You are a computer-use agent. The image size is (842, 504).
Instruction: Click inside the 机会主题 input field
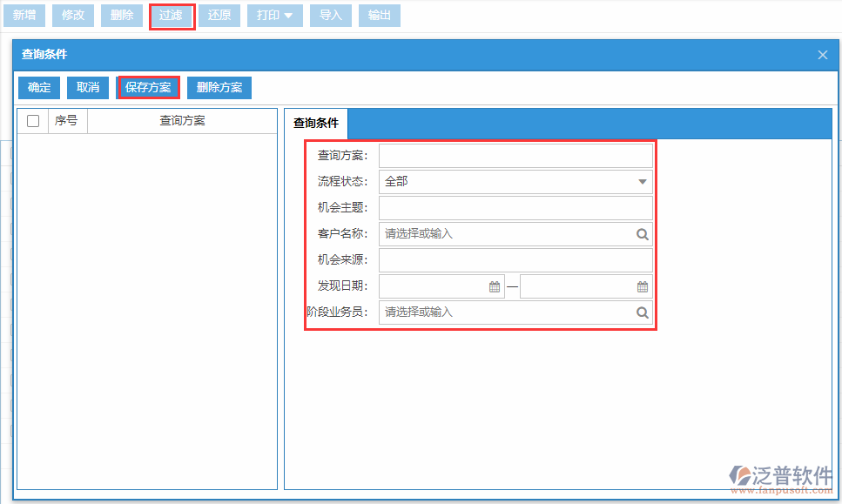click(515, 207)
